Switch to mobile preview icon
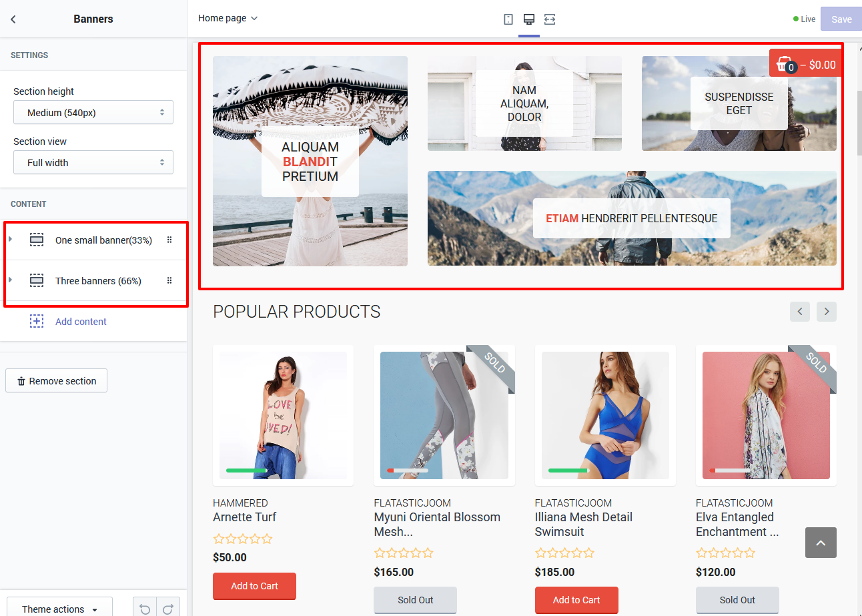The image size is (862, 616). (x=508, y=19)
